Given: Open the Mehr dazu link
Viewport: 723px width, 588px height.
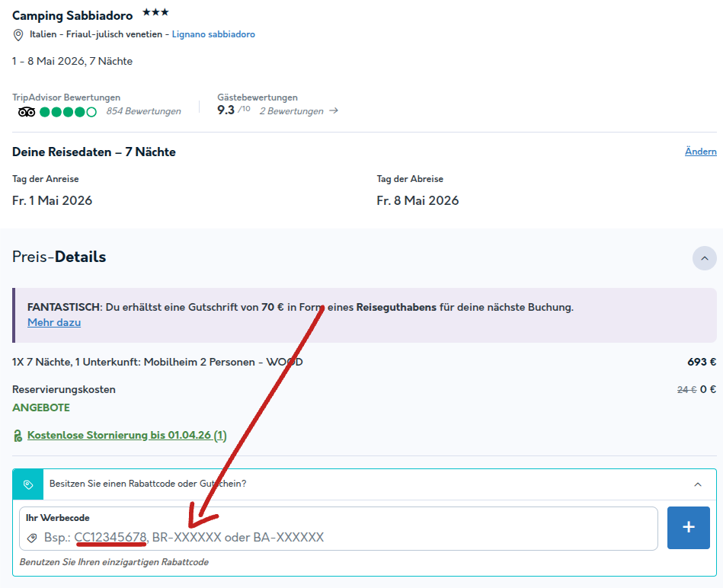Looking at the screenshot, I should (x=54, y=323).
